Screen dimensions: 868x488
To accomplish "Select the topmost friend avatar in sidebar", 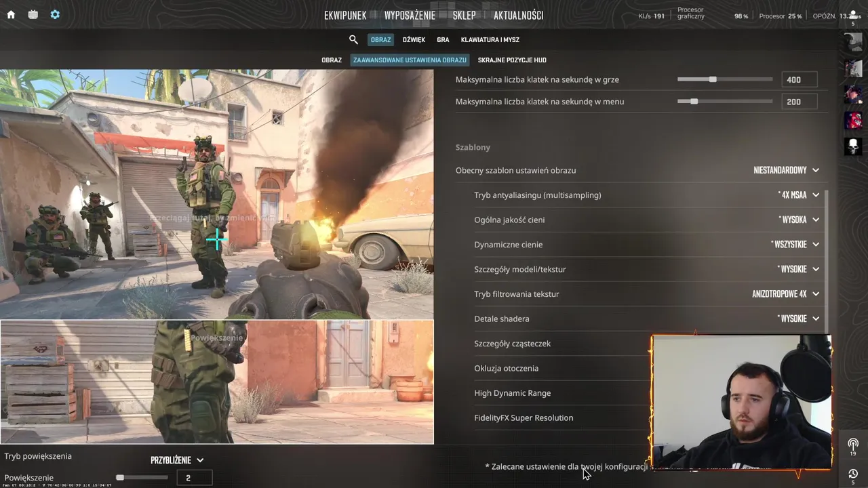I will point(853,42).
